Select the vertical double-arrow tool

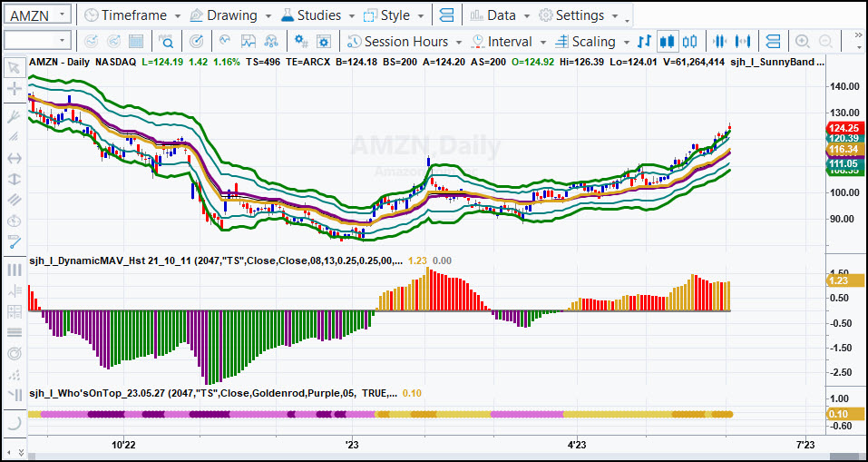pos(14,179)
